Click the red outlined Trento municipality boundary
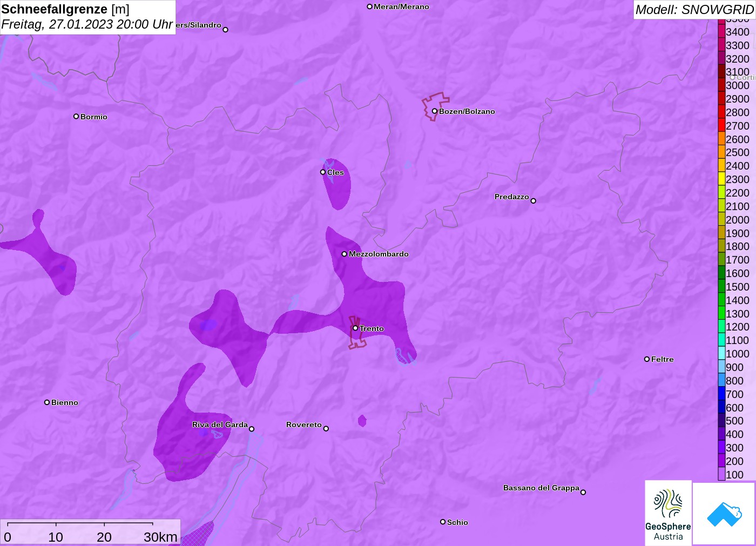The width and height of the screenshot is (756, 546). (x=357, y=333)
